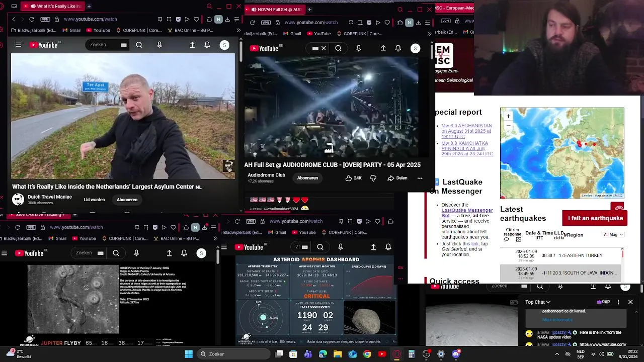Open the BAC Online bookmark in the Dutch Travel Maniac browser window
The image size is (644, 362).
click(x=190, y=30)
